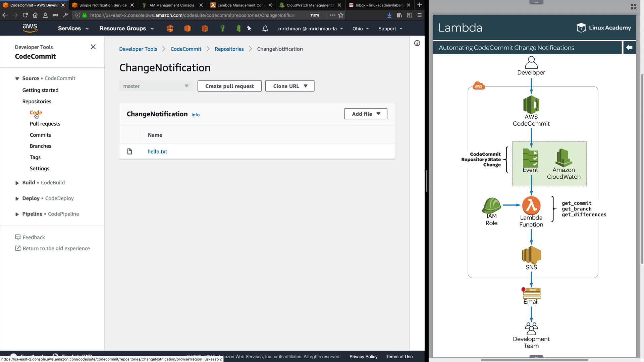The width and height of the screenshot is (644, 362).
Task: Reload the page with refresh icon
Action: click(25, 15)
